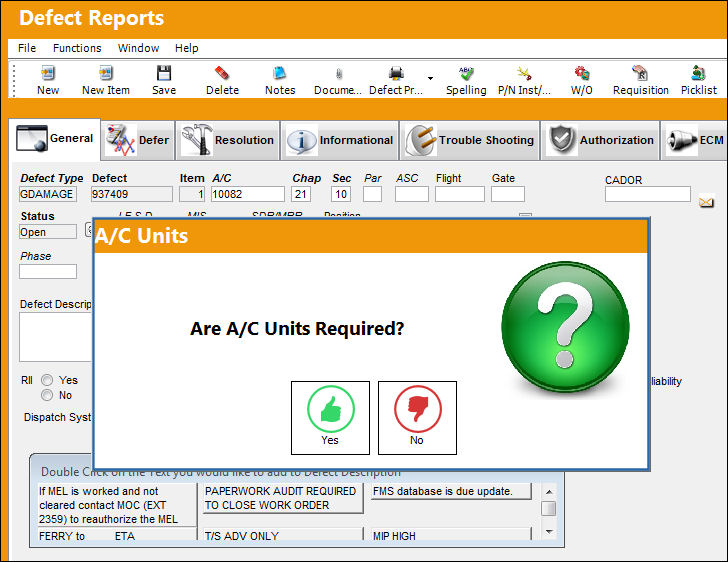This screenshot has width=728, height=562.
Task: Switch to the General tab
Action: [55, 138]
